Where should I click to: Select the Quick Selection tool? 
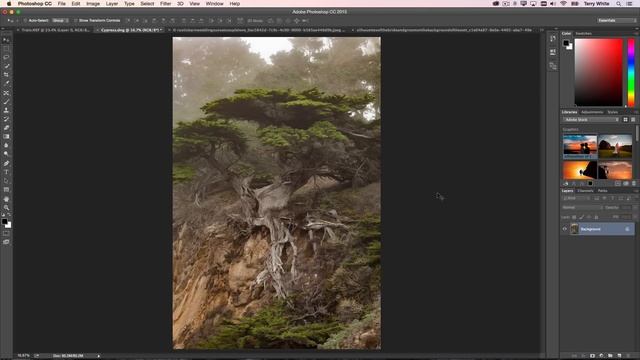6,66
